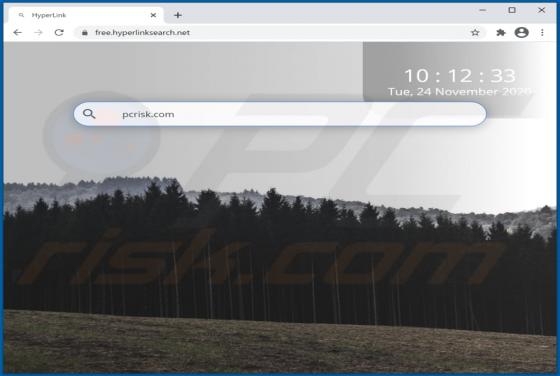Reload the page with the refresh icon
Viewport: 560px width, 376px height.
[x=59, y=32]
